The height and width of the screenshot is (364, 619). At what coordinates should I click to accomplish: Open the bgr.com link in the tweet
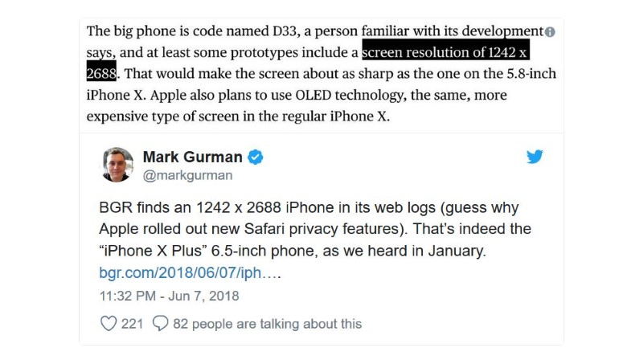point(190,272)
